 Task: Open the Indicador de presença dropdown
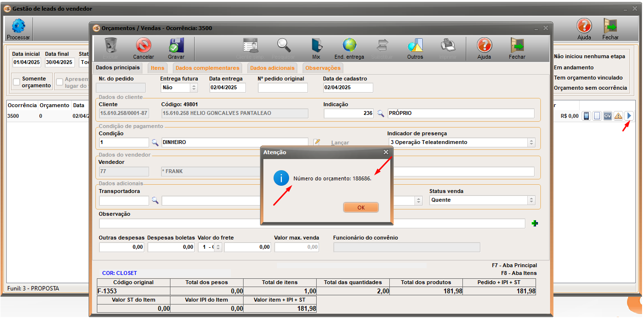pyautogui.click(x=531, y=143)
